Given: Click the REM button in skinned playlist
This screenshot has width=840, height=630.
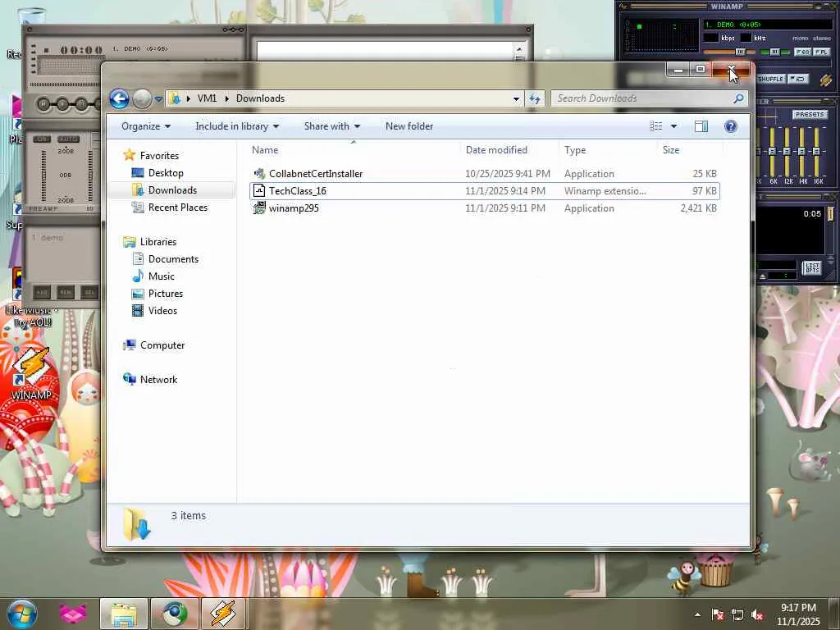Looking at the screenshot, I should [x=66, y=292].
